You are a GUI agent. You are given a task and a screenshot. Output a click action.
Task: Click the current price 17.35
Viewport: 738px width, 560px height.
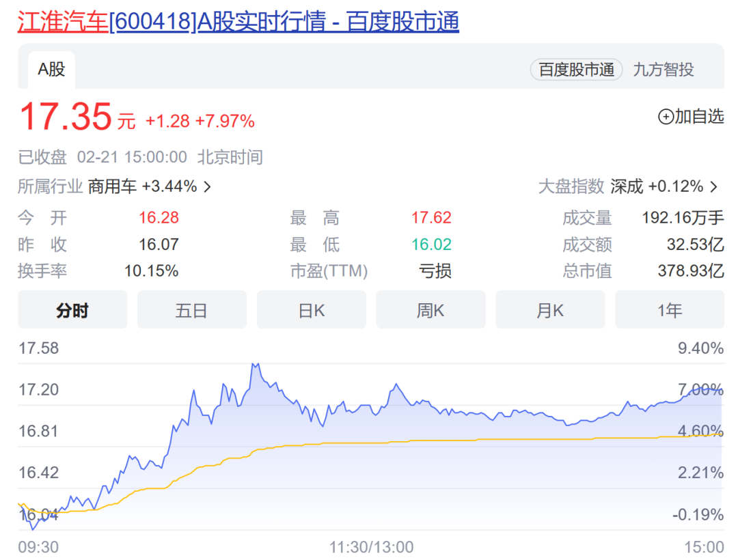66,117
